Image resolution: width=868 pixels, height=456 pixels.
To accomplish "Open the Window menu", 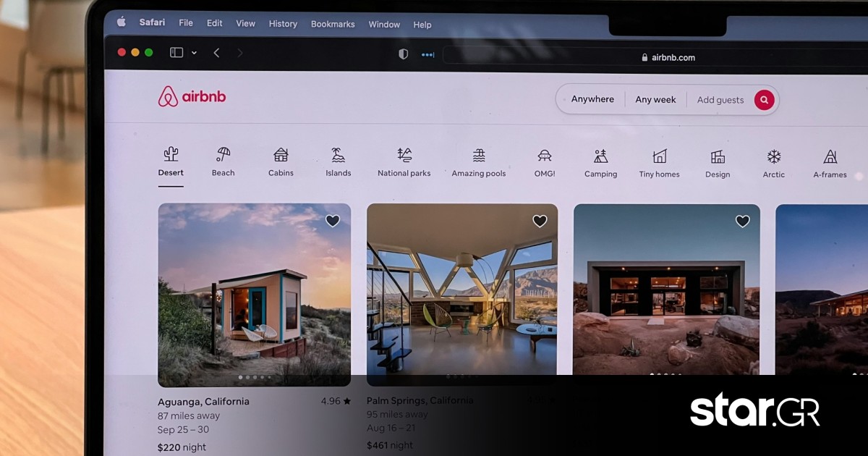I will pos(384,25).
